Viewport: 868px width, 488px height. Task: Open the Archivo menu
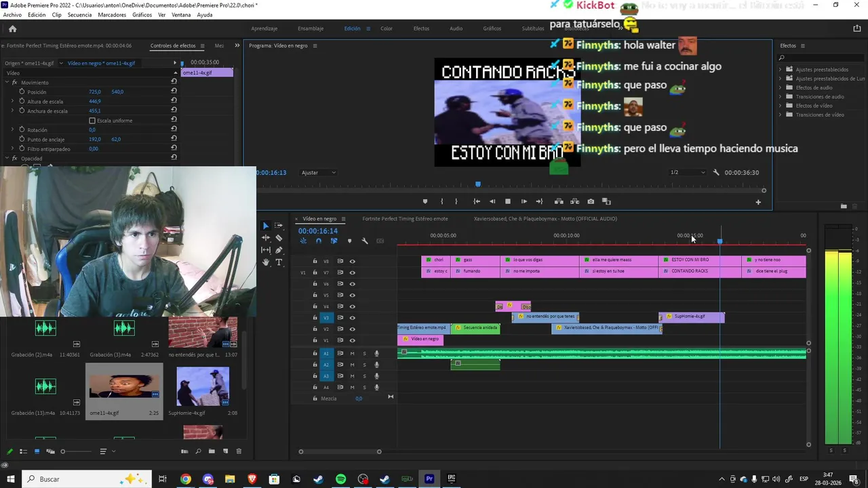12,14
